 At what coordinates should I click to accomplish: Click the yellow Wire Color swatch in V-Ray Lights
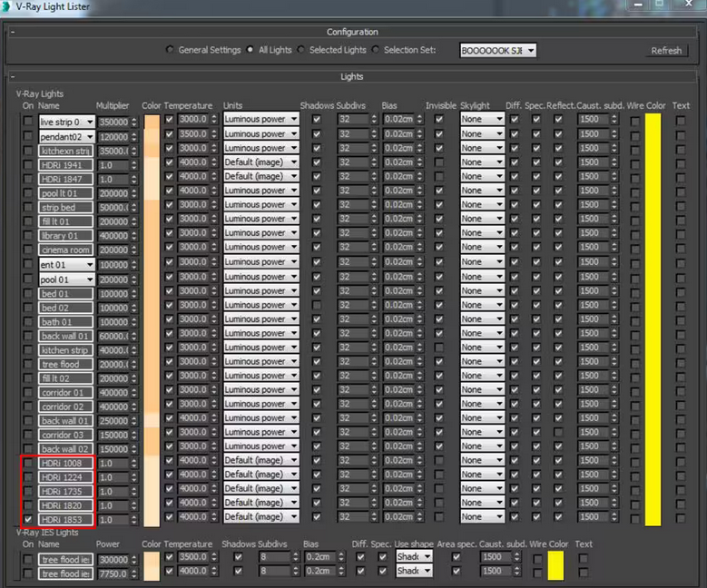[x=653, y=319]
